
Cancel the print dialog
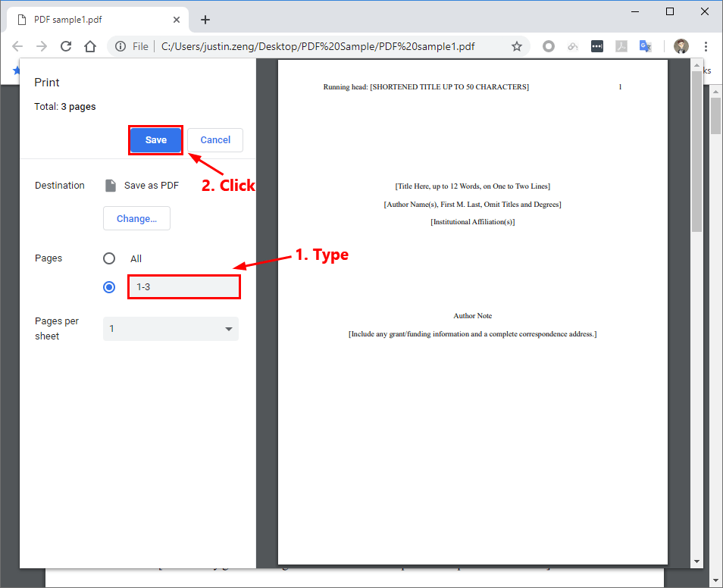click(x=215, y=140)
